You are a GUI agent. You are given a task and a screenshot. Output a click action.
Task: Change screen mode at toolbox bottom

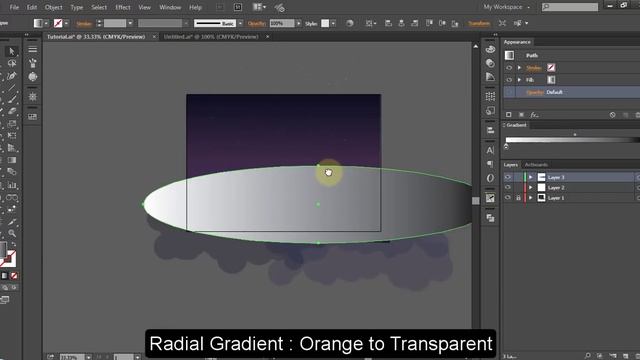pos(5,300)
